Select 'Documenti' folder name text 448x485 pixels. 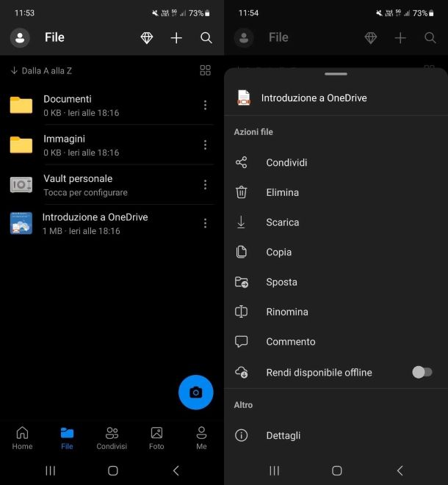coord(68,99)
